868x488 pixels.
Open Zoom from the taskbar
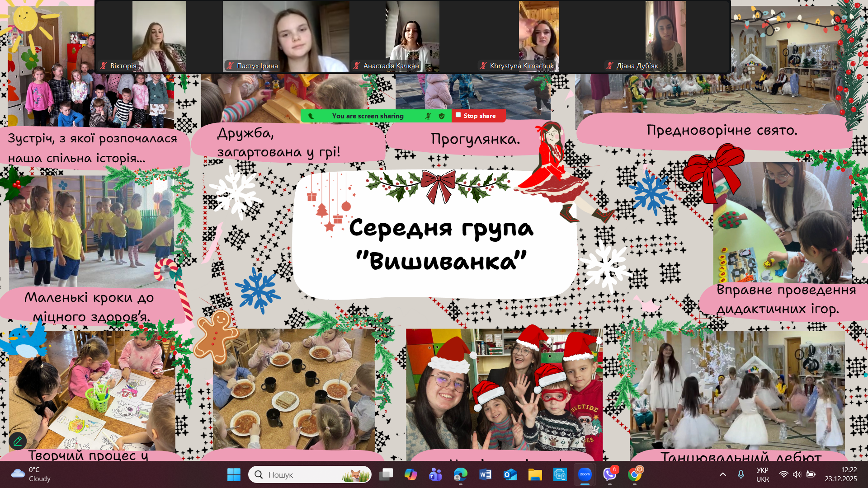[585, 474]
